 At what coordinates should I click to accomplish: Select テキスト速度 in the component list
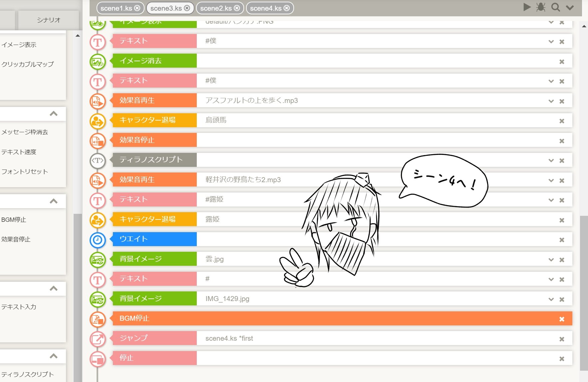[19, 152]
